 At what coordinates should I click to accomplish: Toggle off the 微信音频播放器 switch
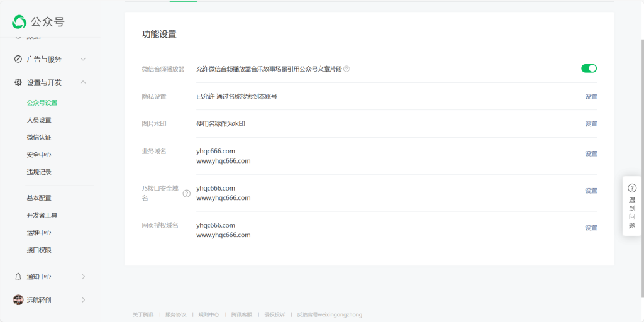(589, 69)
